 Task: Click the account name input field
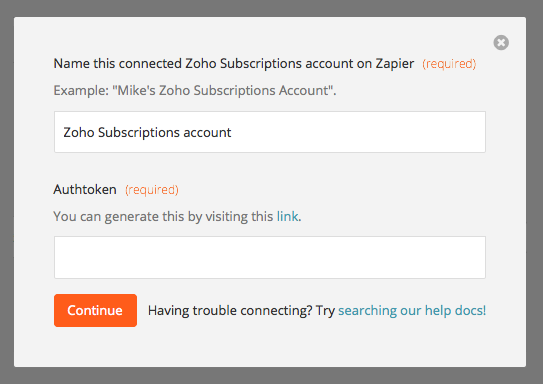270,132
